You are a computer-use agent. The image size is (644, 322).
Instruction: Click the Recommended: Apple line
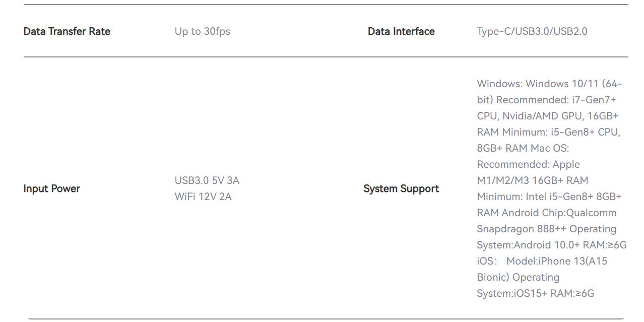tap(528, 164)
